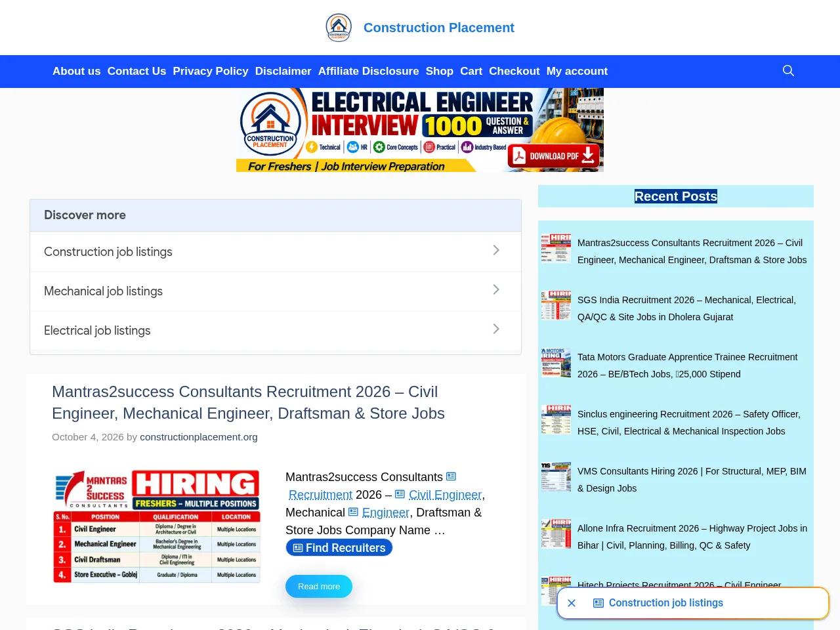Visit the Shop page
Image resolution: width=840 pixels, height=630 pixels.
coord(440,71)
